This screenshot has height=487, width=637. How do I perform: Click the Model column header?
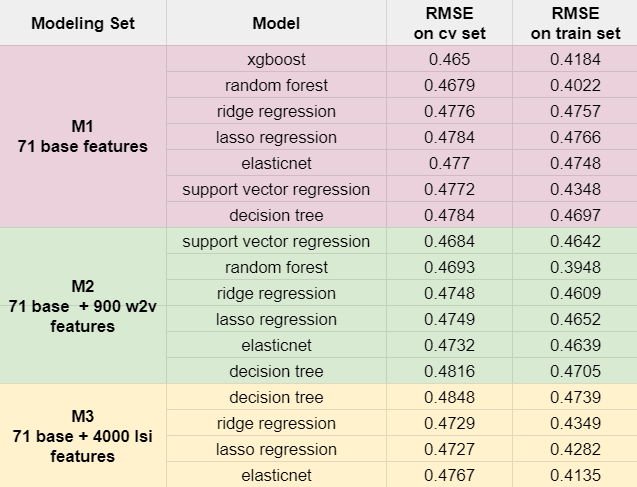tap(276, 23)
